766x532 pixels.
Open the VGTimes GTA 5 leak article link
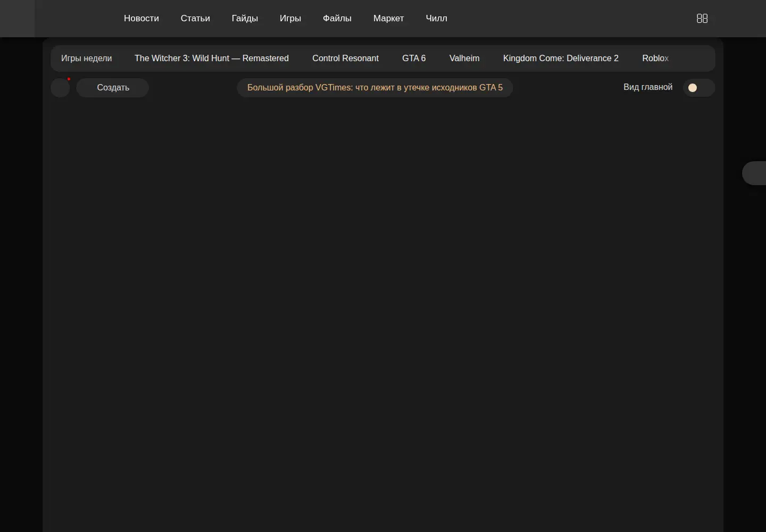(375, 88)
